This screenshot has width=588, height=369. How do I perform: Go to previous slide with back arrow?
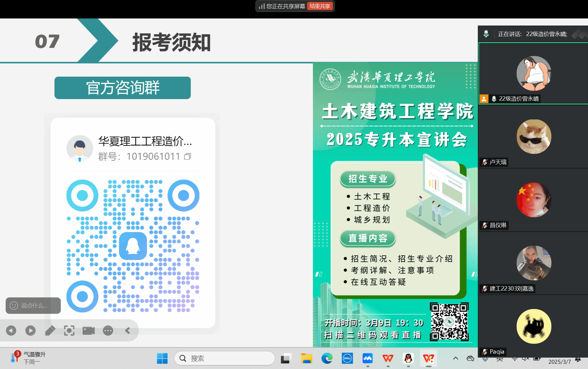click(11, 331)
